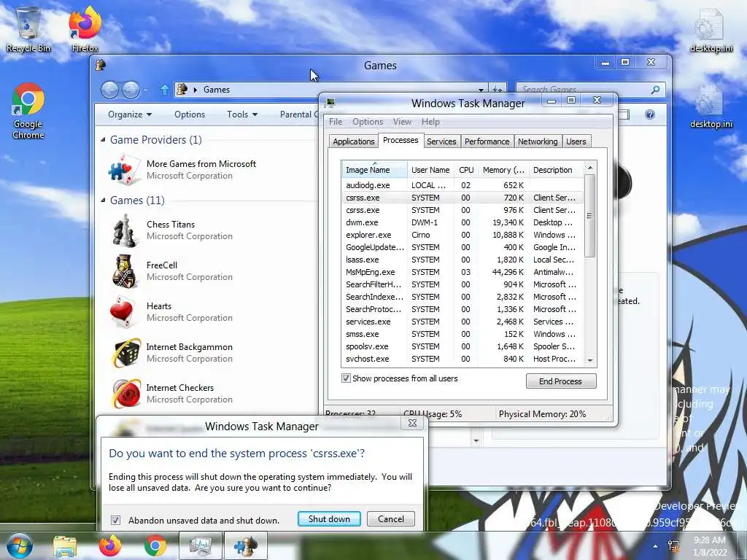Switch to Games taskbar button
The image size is (747, 560).
coord(246,546)
